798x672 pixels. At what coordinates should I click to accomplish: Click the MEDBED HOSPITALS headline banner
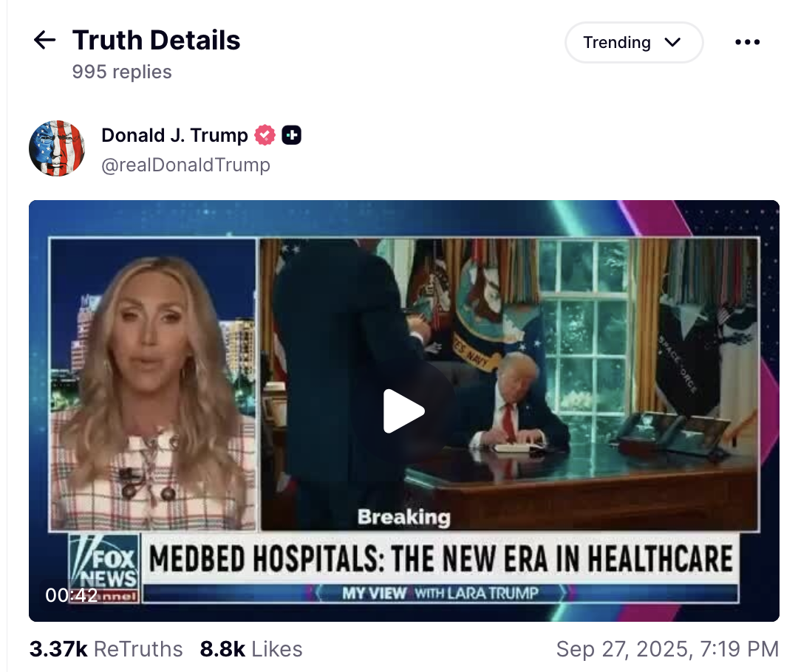(x=440, y=558)
